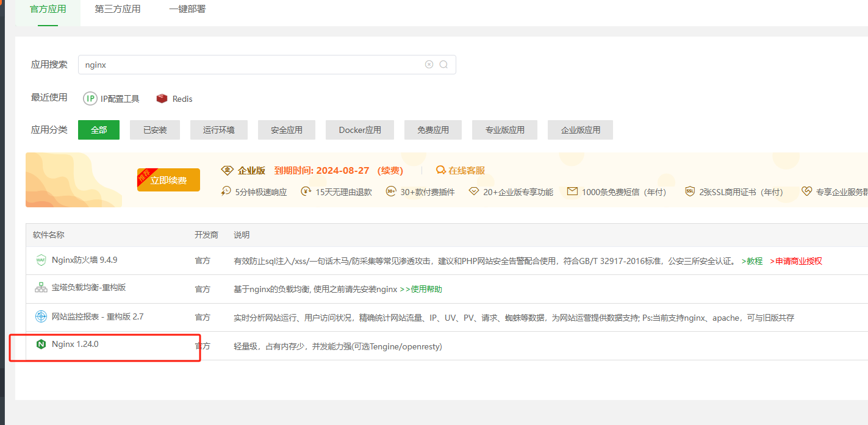The image size is (868, 425).
Task: Click the 15天无理由退款 icon
Action: [x=306, y=191]
